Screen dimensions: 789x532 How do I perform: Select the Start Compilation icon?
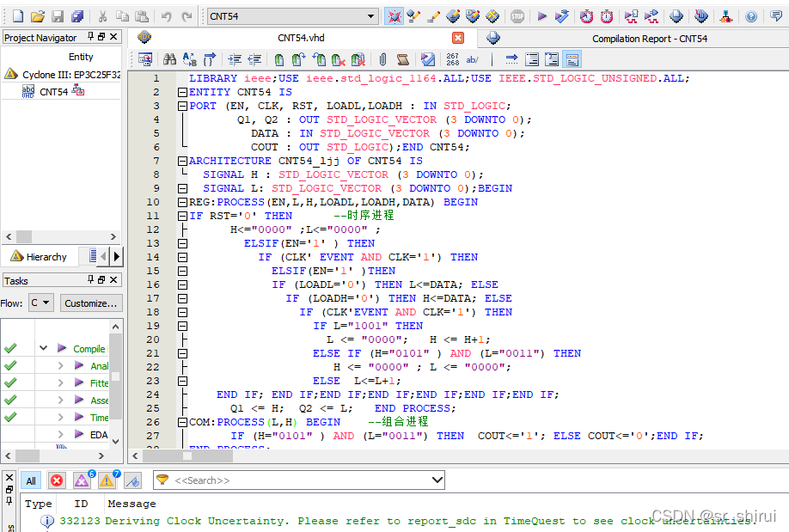click(542, 15)
